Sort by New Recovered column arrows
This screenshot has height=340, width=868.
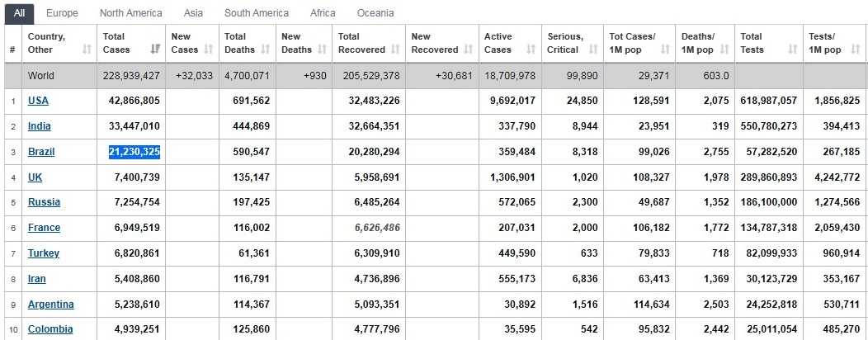469,50
